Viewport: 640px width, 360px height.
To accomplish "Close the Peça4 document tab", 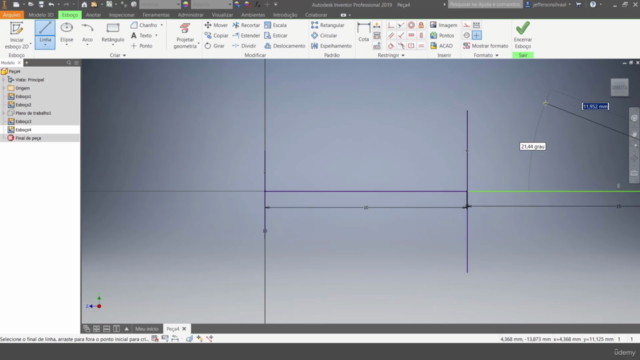I will tap(184, 329).
